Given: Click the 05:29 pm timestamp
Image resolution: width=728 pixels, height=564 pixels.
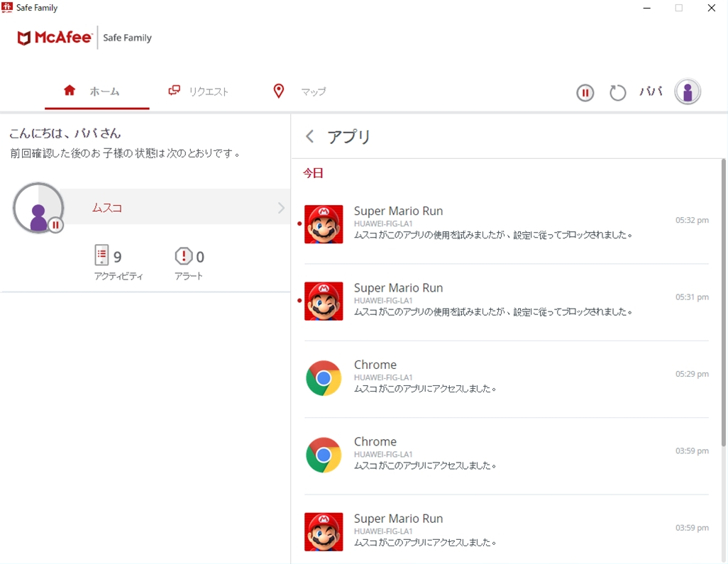Looking at the screenshot, I should pos(692,374).
